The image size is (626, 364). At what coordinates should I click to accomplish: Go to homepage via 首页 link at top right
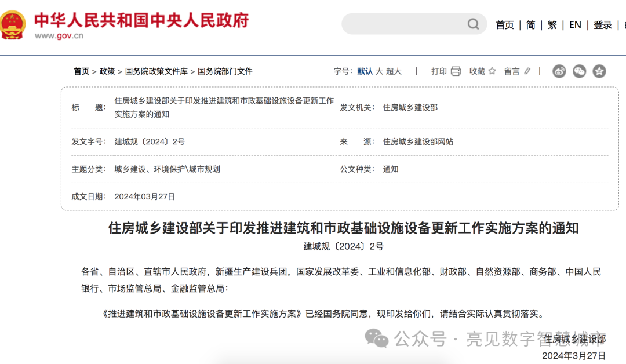click(x=504, y=25)
